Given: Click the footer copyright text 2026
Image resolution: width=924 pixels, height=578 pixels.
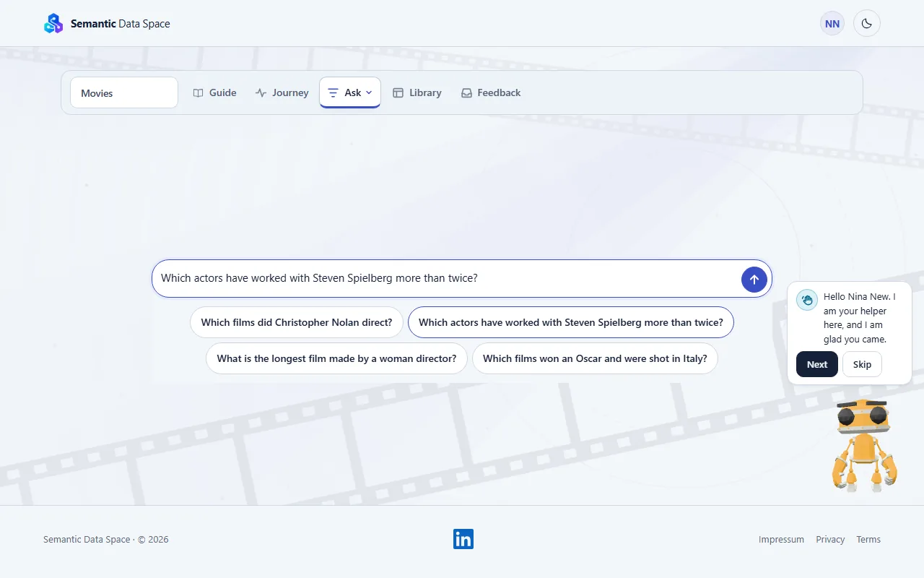Looking at the screenshot, I should [x=106, y=540].
